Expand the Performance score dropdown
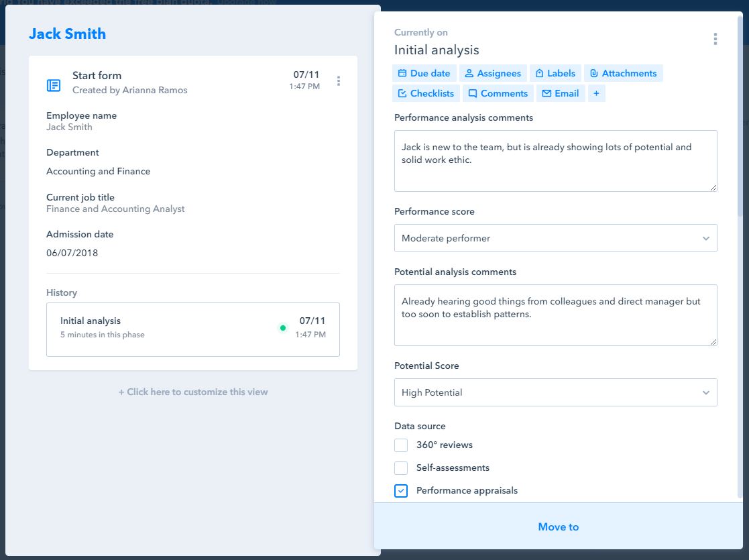Screen dimensions: 749x560 click(555, 238)
